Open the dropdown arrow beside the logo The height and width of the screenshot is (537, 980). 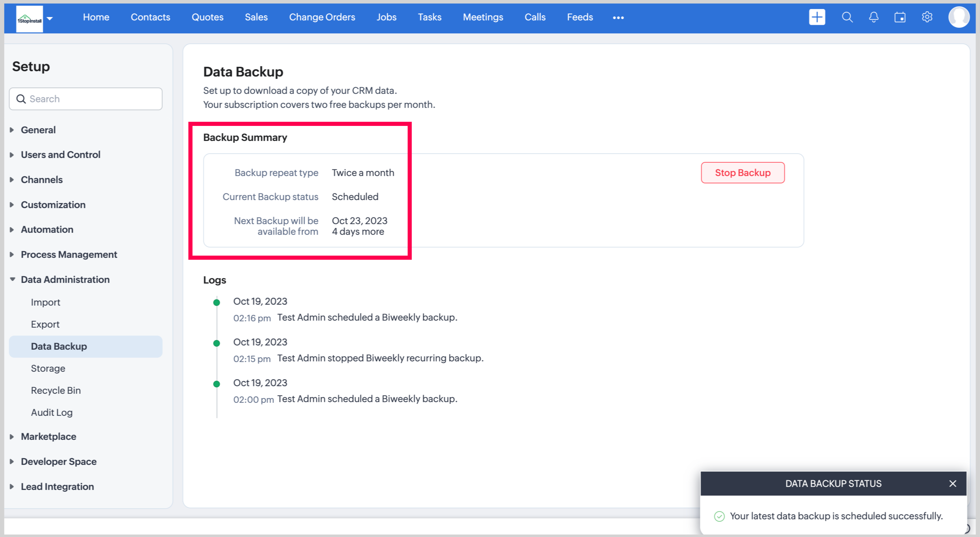pyautogui.click(x=50, y=18)
